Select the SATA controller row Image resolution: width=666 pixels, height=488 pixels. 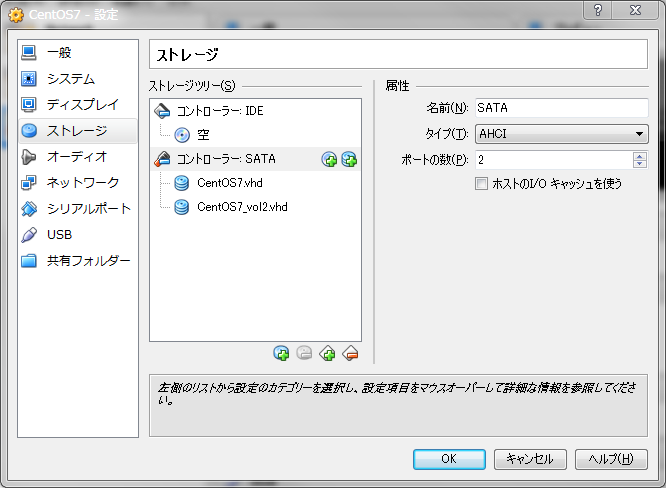click(x=255, y=159)
